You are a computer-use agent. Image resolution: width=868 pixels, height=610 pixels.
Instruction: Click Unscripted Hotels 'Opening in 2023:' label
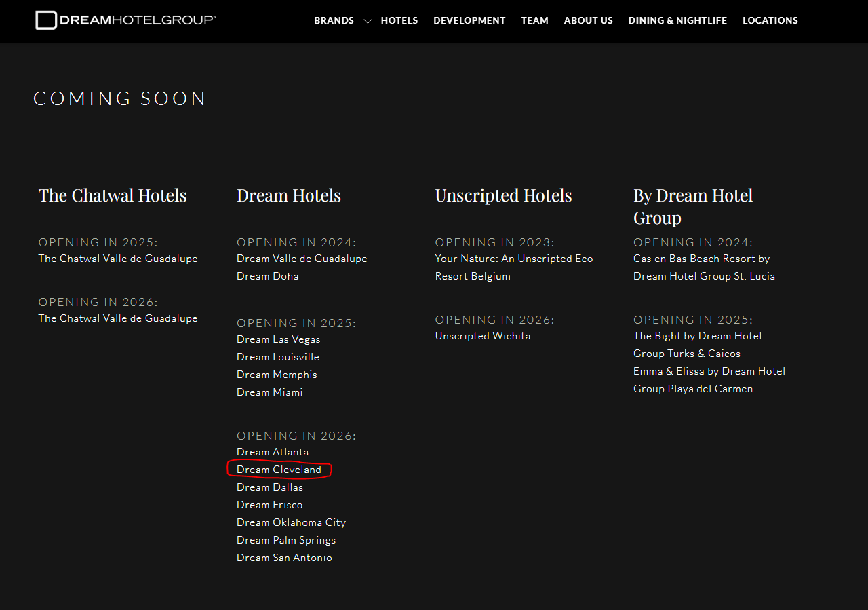pyautogui.click(x=494, y=242)
